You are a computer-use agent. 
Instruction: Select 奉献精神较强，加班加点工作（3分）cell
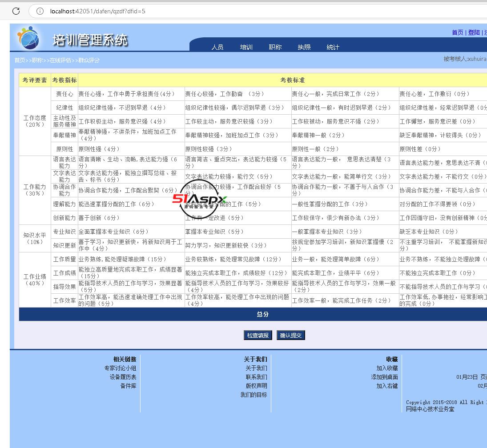(x=238, y=135)
